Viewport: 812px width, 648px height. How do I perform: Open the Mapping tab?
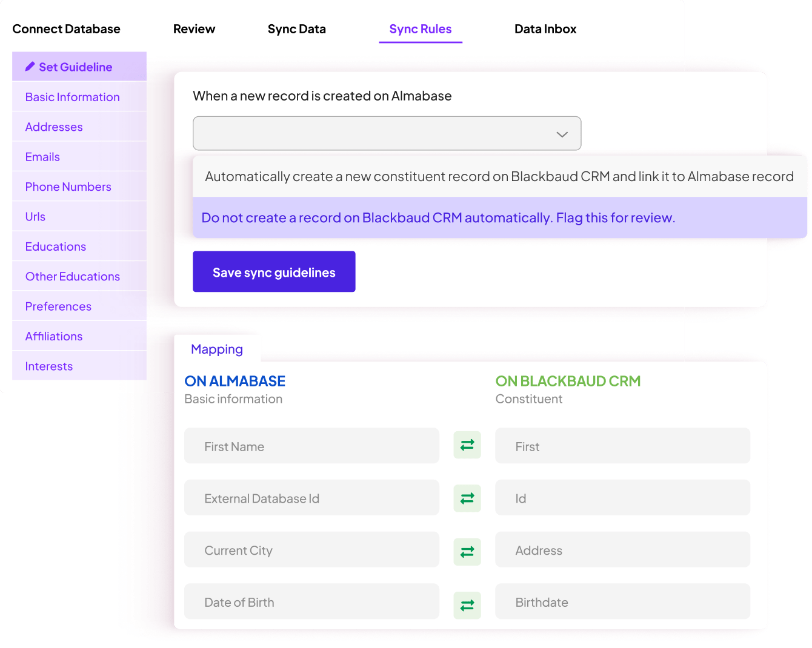click(x=217, y=349)
